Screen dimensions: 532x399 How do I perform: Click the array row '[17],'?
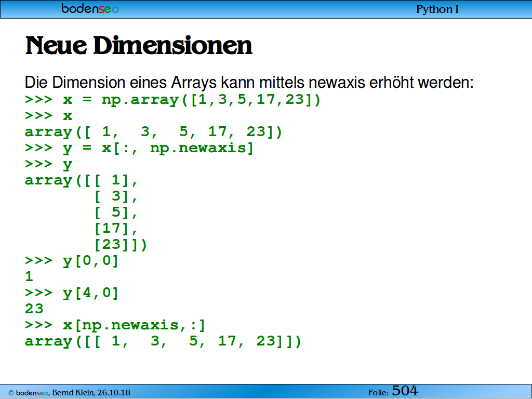[x=116, y=229]
